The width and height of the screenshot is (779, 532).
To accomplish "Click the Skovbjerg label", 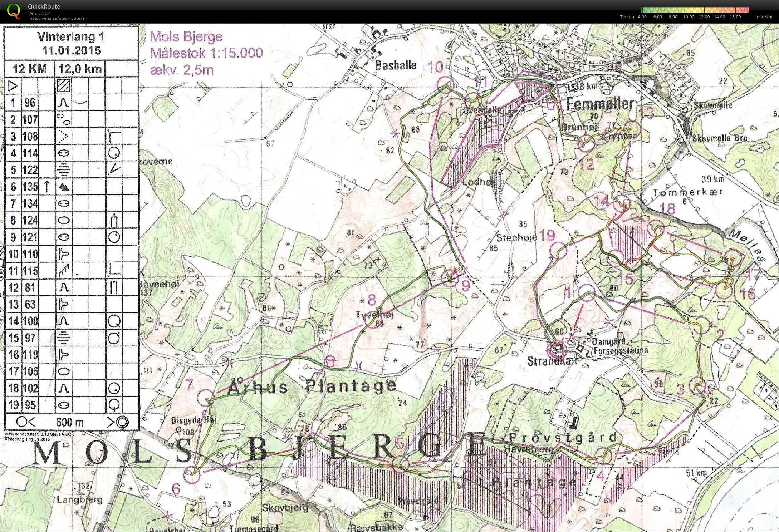I will [285, 508].
